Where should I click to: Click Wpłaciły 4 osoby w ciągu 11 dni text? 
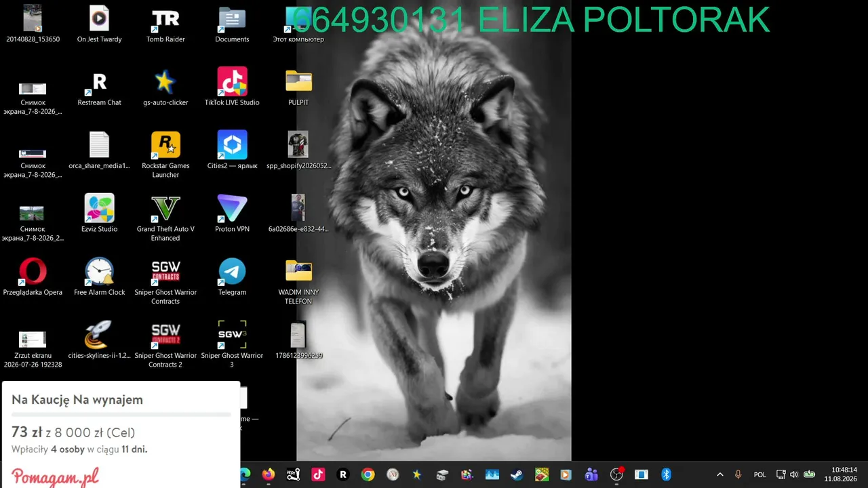tap(79, 449)
